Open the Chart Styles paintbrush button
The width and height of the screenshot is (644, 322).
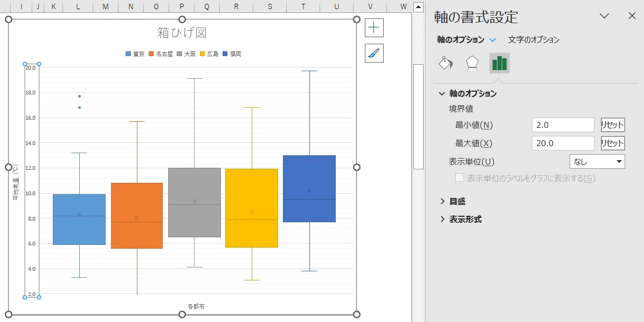click(374, 53)
